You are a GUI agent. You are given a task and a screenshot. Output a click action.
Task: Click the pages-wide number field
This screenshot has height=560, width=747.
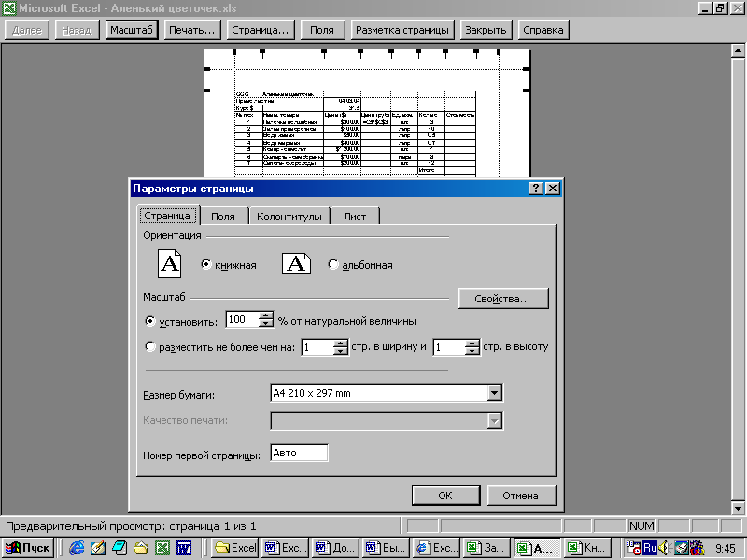coord(317,347)
